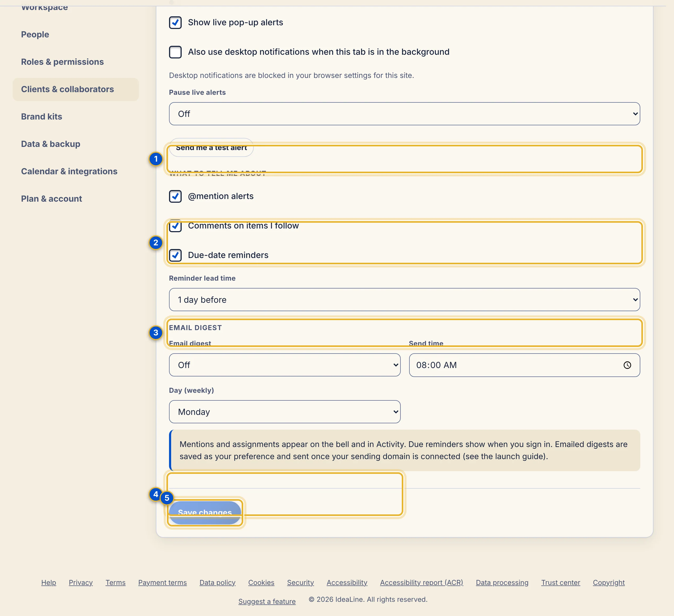Open the Accessibility footer link

pos(347,583)
